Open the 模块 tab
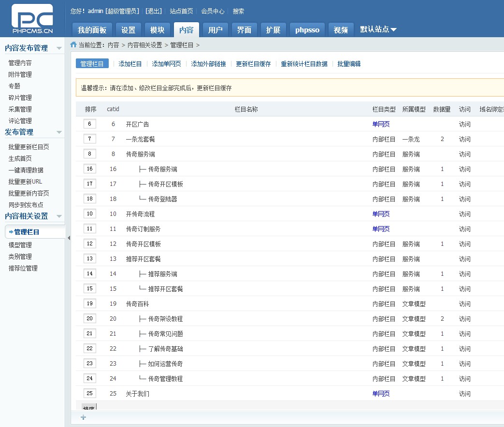Image resolution: width=504 pixels, height=427 pixels. 157,30
